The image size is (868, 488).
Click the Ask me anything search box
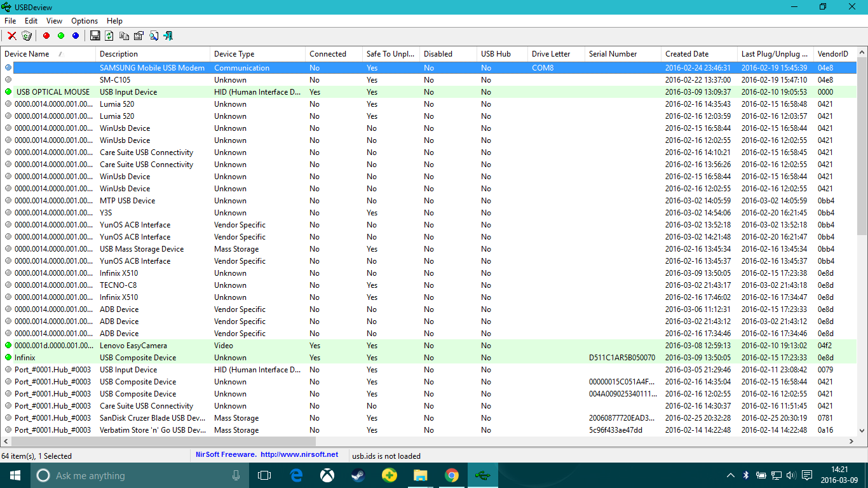[140, 475]
